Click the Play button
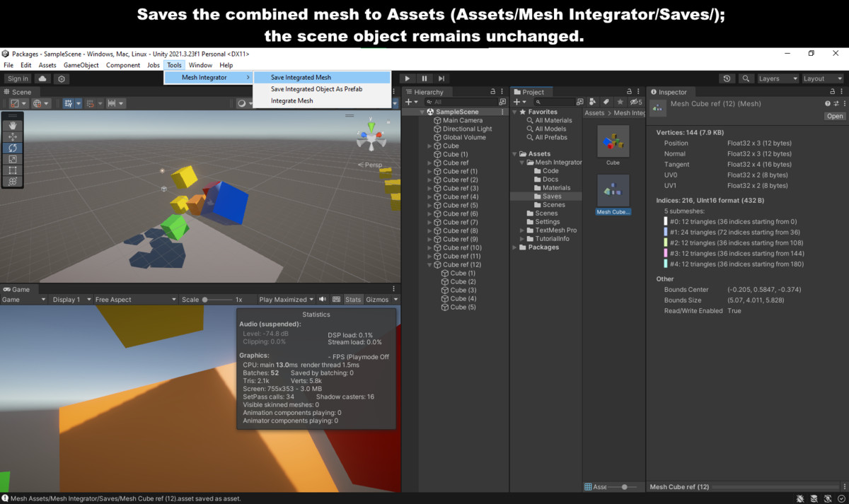 coord(408,78)
